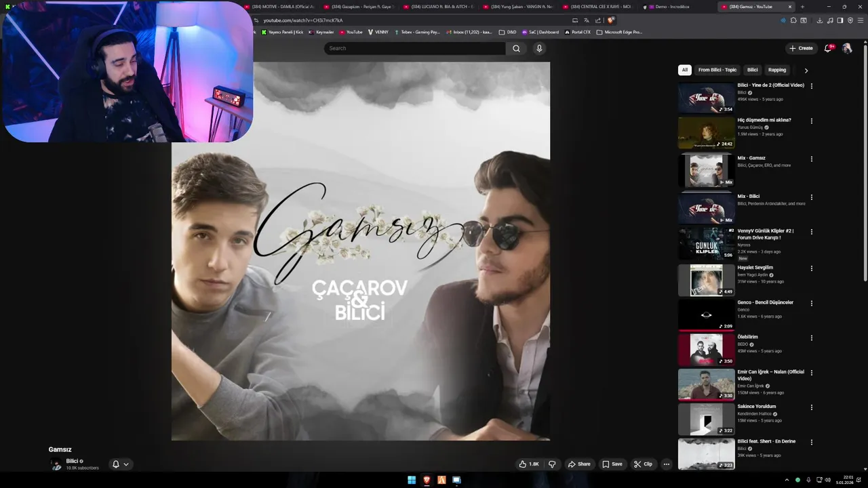
Task: Open options menu for VennyV Günlük Klipler
Action: click(x=811, y=232)
